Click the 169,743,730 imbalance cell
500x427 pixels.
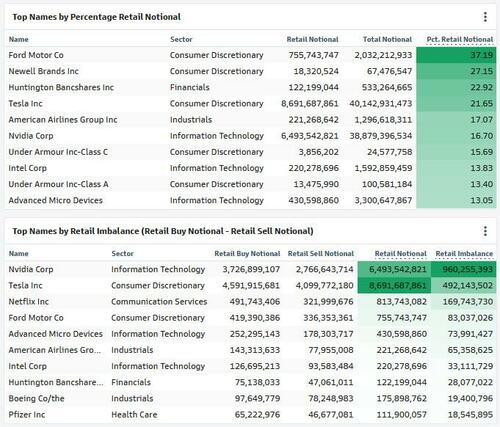point(464,302)
